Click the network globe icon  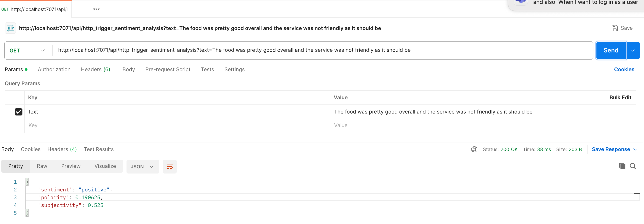(x=474, y=149)
